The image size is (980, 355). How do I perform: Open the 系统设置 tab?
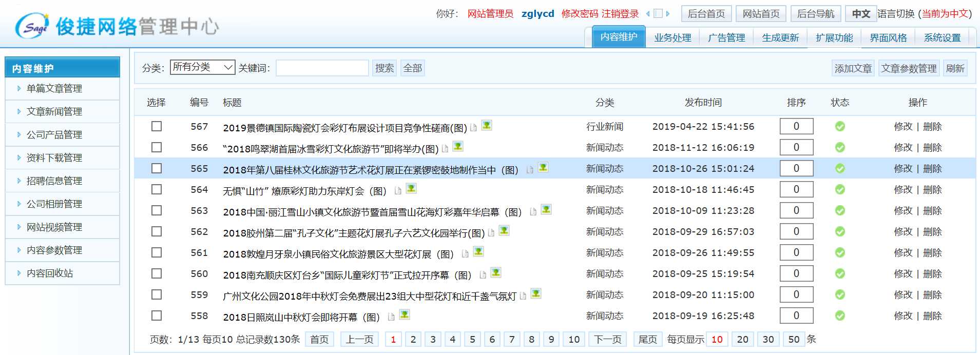tap(942, 37)
